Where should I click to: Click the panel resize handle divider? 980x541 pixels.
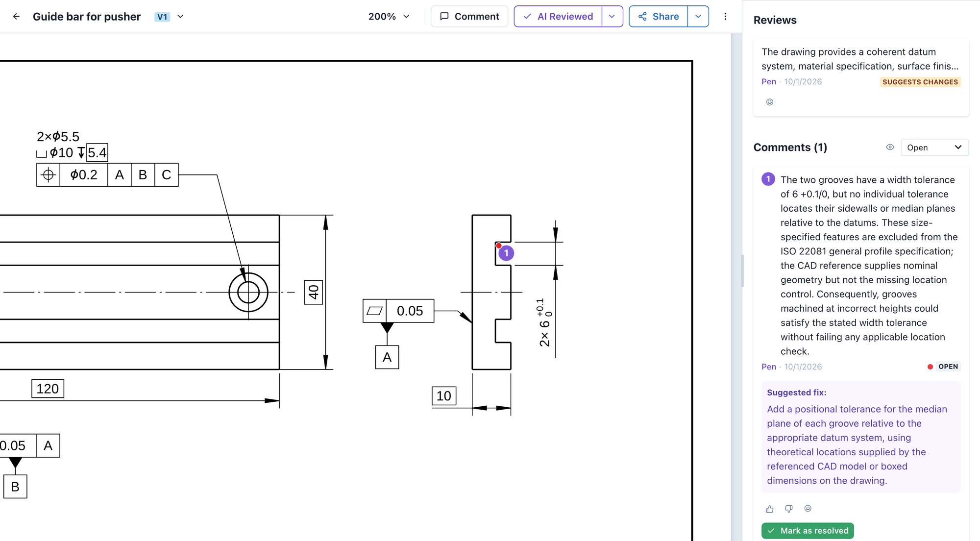[742, 270]
